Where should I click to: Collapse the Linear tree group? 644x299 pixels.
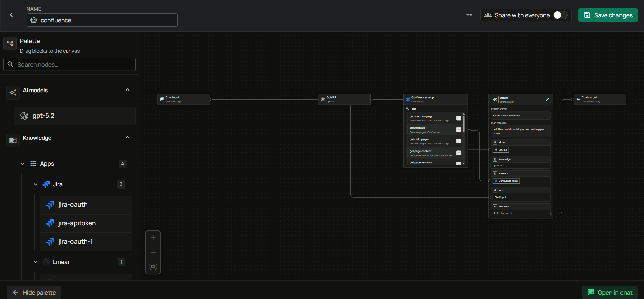35,262
